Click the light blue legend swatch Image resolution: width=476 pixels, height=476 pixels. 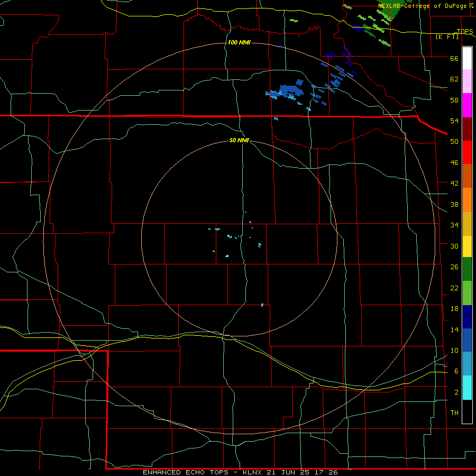pyautogui.click(x=467, y=364)
